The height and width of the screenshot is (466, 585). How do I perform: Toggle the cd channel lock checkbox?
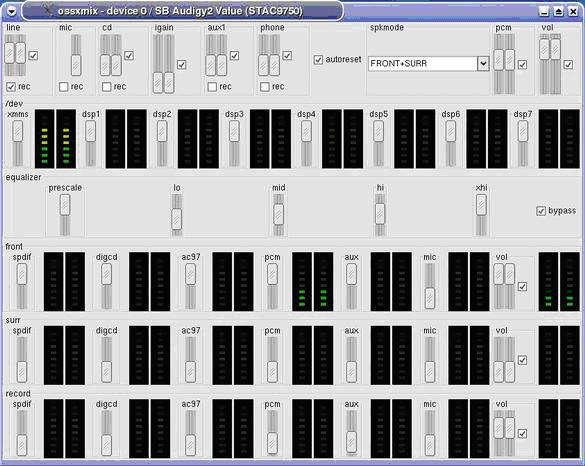[x=129, y=56]
